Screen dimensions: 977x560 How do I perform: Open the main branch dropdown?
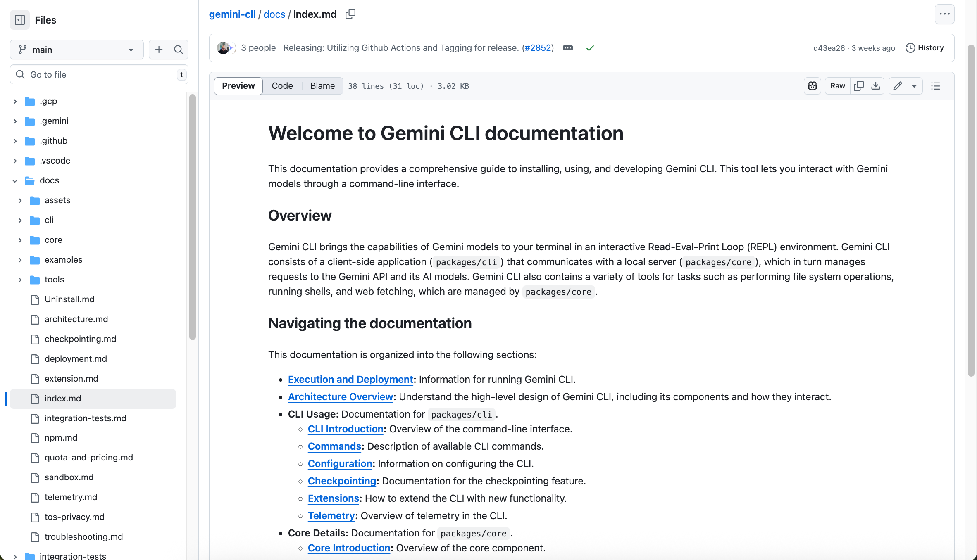76,50
